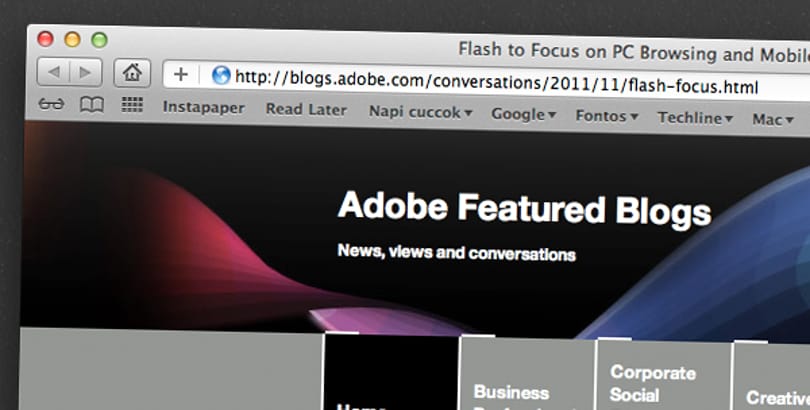Zoom the window with green button
Viewport: 810px width, 410px height.
coord(99,40)
